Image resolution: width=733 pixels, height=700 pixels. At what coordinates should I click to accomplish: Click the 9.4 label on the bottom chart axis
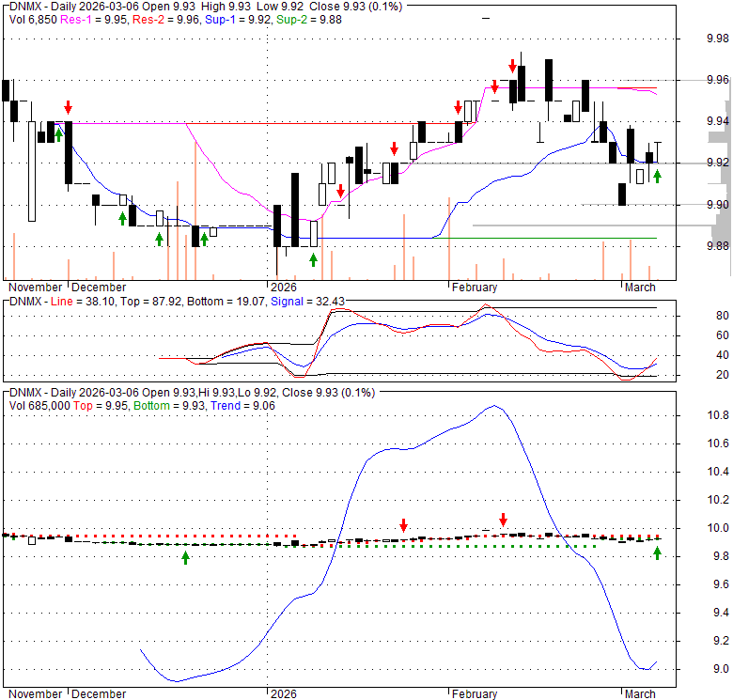pos(721,613)
